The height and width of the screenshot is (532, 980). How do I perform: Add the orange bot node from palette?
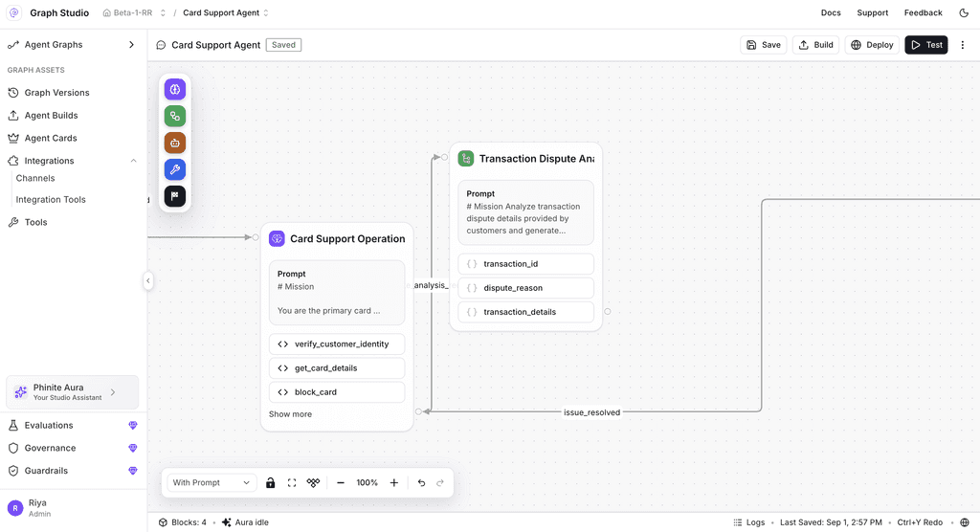pyautogui.click(x=175, y=144)
